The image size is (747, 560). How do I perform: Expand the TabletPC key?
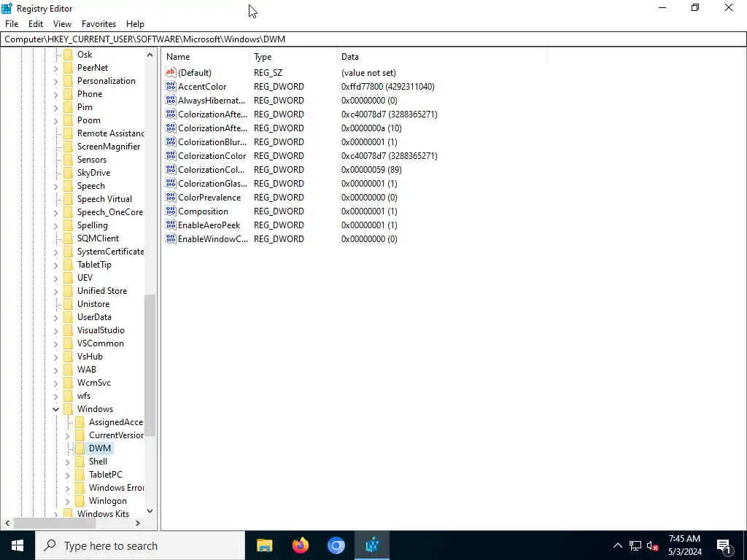tap(67, 475)
